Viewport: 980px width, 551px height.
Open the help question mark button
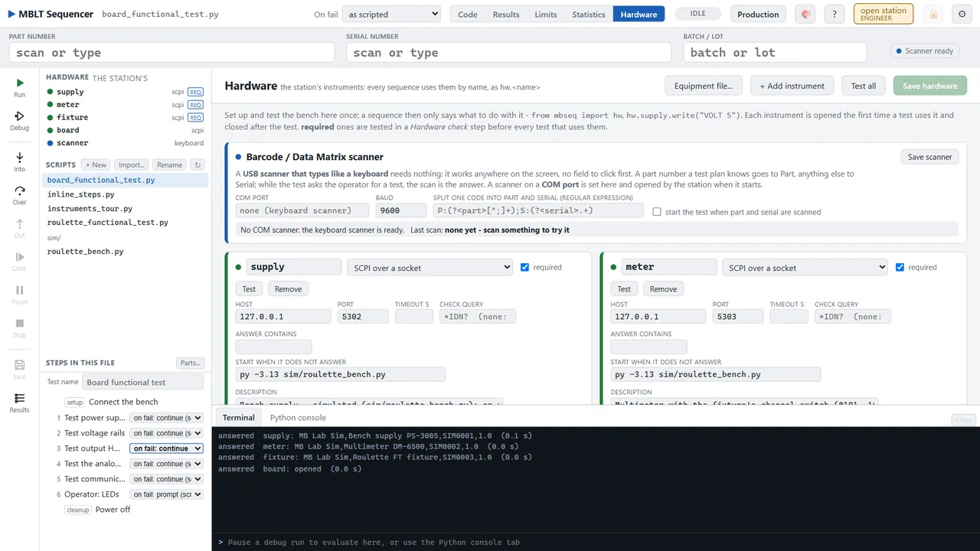coord(835,14)
